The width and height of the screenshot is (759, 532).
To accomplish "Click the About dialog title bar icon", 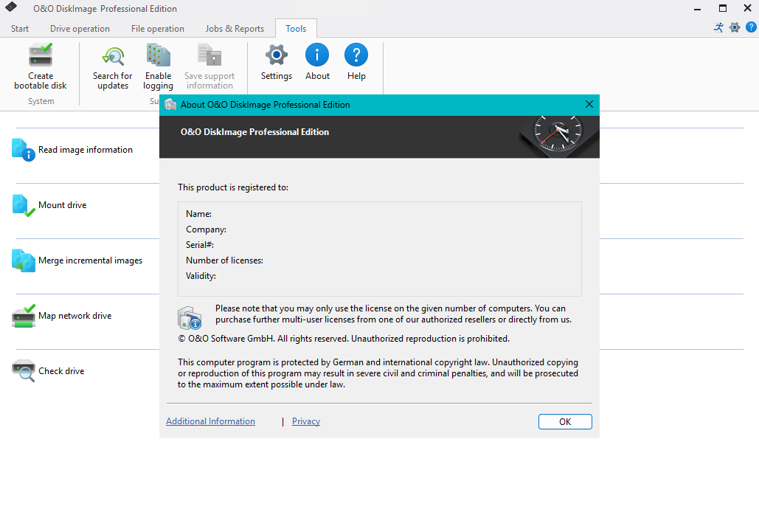I will tap(170, 105).
